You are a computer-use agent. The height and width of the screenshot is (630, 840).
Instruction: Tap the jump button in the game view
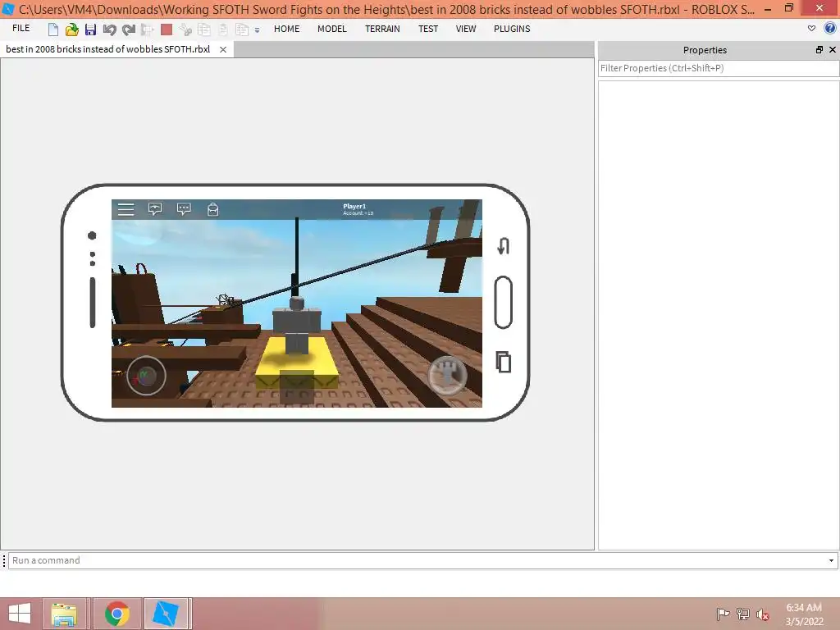[x=447, y=376]
